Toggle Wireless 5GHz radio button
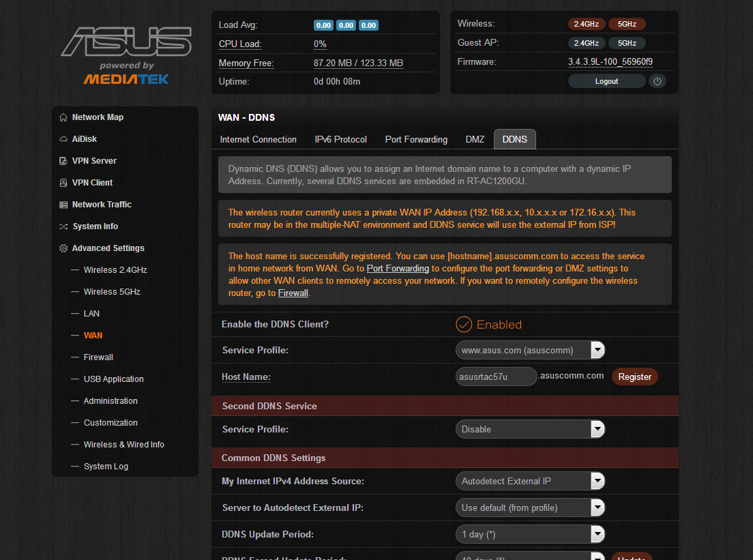The image size is (753, 560). click(x=627, y=24)
